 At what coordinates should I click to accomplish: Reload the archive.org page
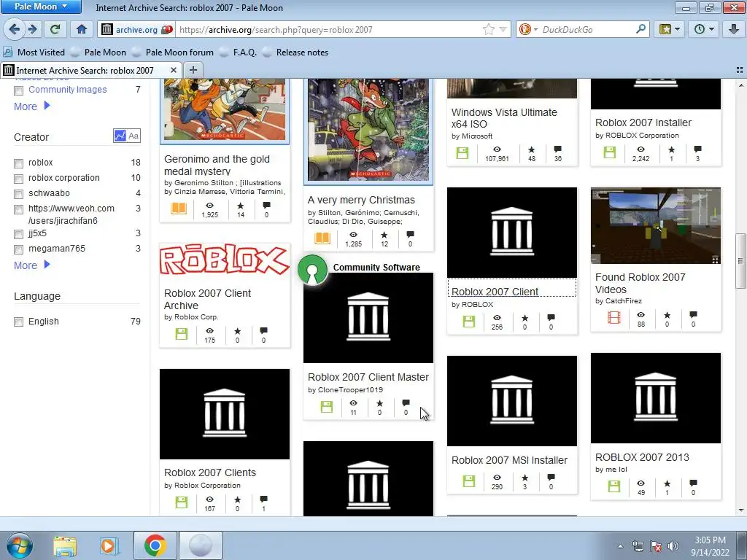pyautogui.click(x=55, y=29)
